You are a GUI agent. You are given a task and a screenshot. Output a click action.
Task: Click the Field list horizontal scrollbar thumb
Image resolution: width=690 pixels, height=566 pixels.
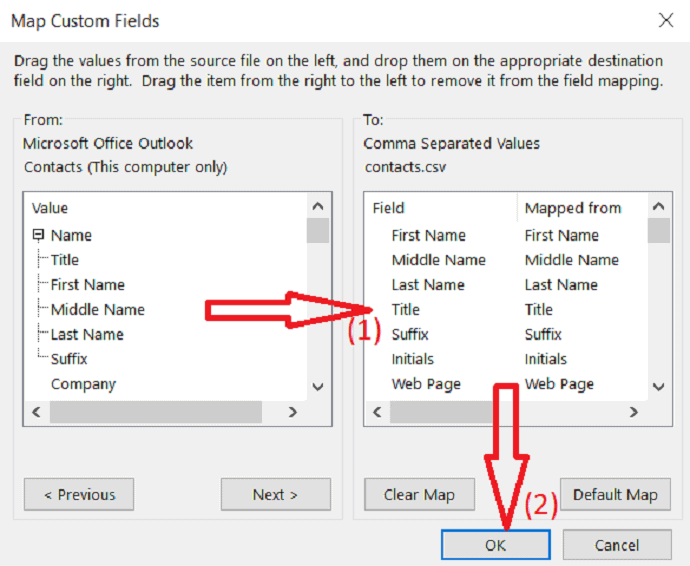pos(442,412)
